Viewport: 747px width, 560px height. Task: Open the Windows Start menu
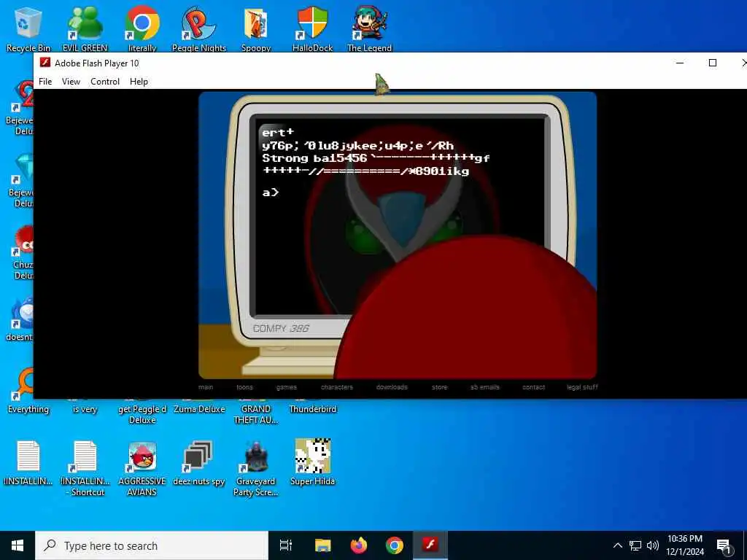pyautogui.click(x=18, y=545)
